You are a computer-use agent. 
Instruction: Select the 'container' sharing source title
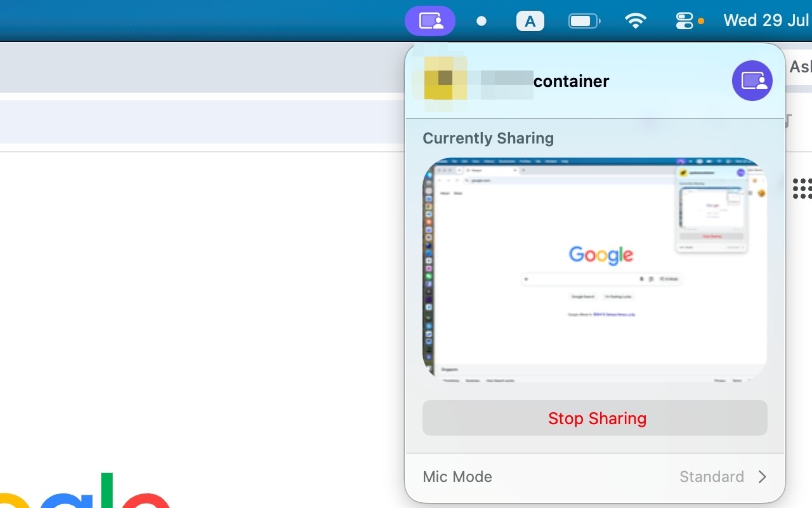[x=571, y=81]
